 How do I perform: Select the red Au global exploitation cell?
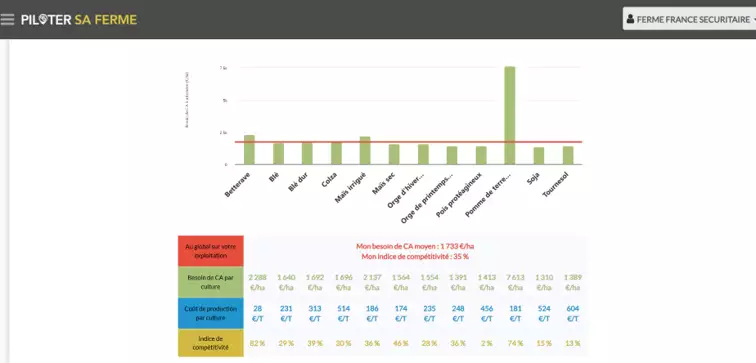click(211, 251)
